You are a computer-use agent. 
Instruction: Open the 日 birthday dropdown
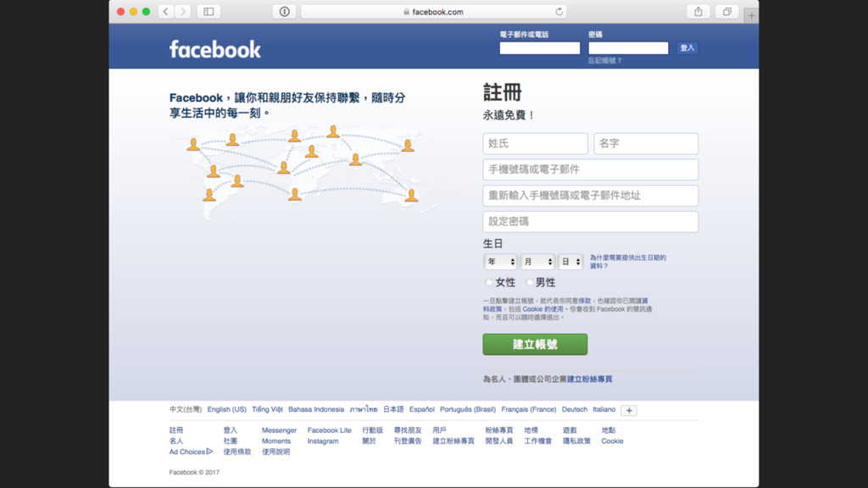(570, 262)
